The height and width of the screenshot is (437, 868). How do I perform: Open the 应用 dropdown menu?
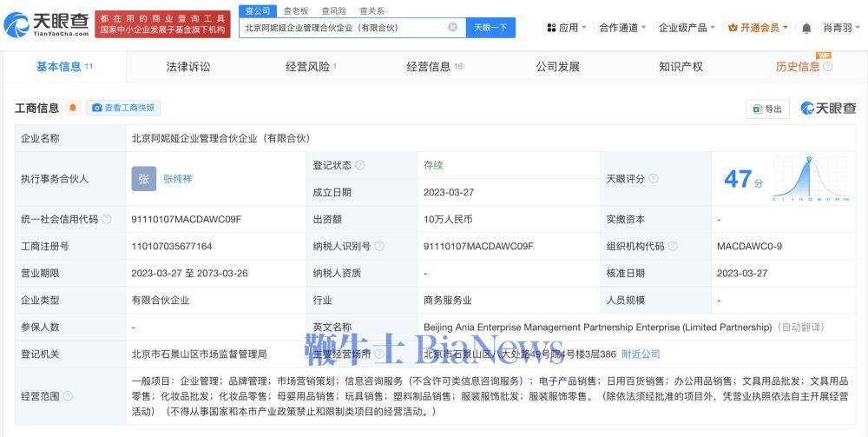[566, 28]
